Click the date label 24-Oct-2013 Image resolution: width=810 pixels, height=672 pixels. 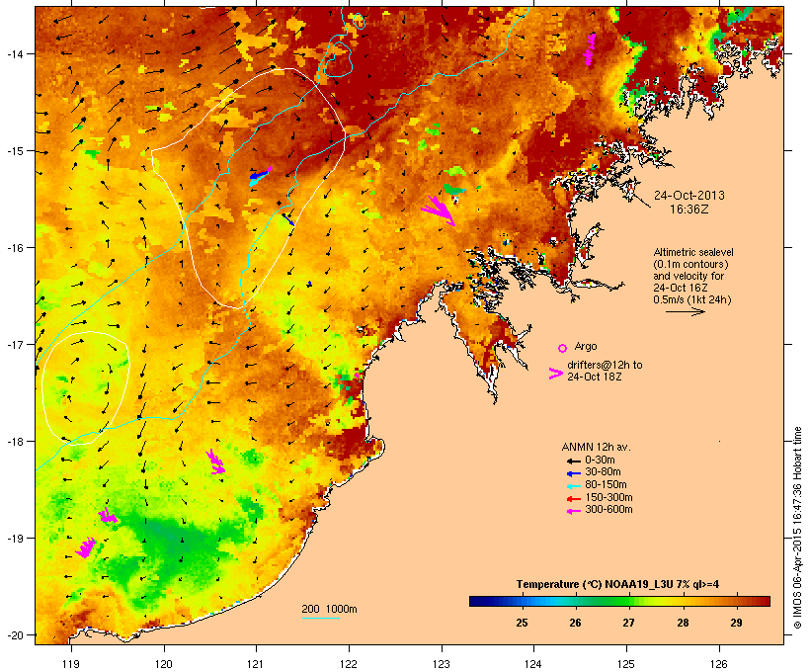pyautogui.click(x=689, y=196)
